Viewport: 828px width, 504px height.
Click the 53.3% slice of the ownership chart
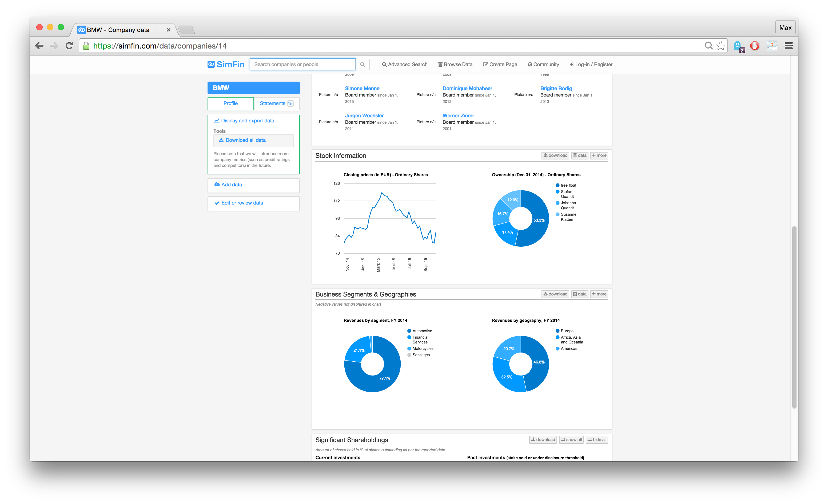[539, 221]
